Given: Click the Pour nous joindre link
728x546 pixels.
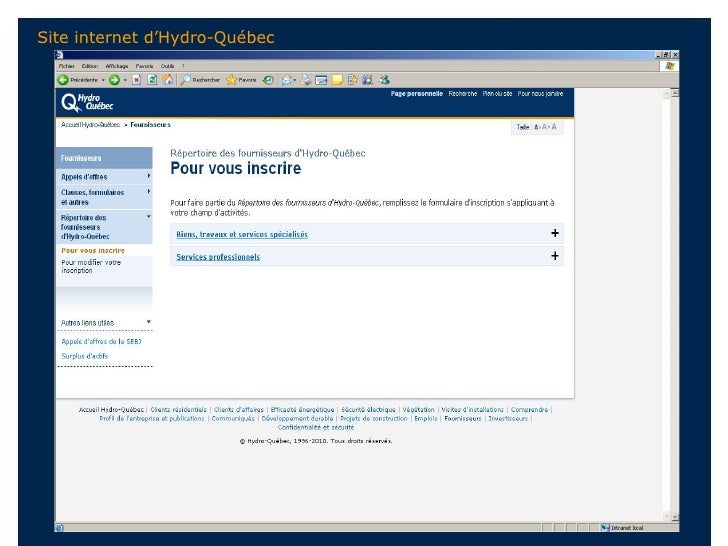Looking at the screenshot, I should pos(540,93).
